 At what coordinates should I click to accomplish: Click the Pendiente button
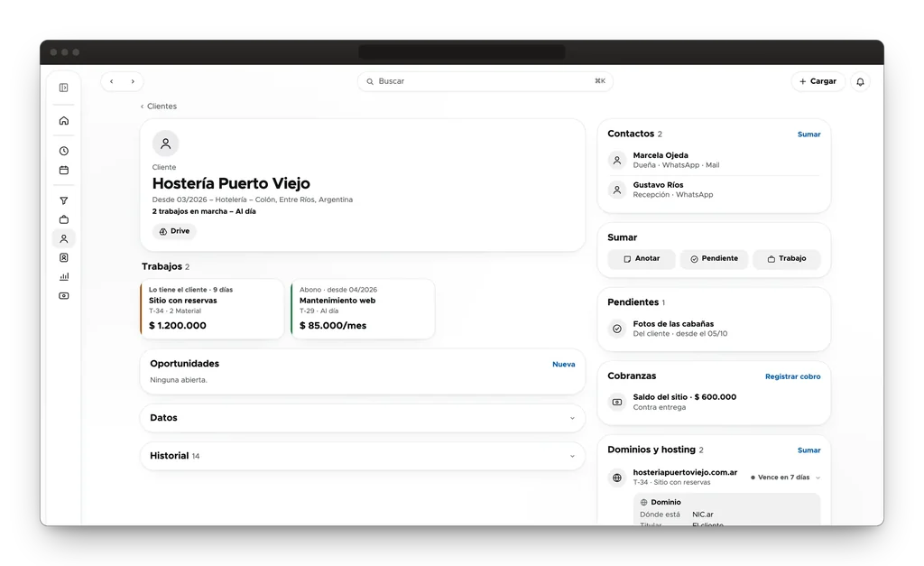[x=715, y=259]
